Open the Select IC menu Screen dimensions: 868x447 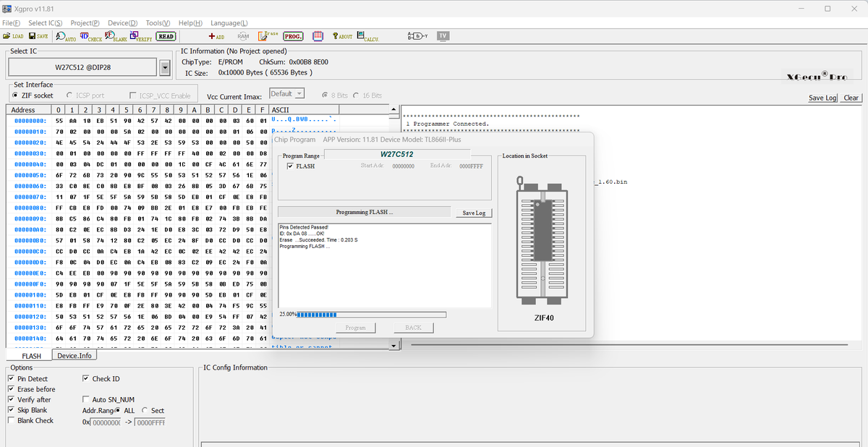[45, 23]
